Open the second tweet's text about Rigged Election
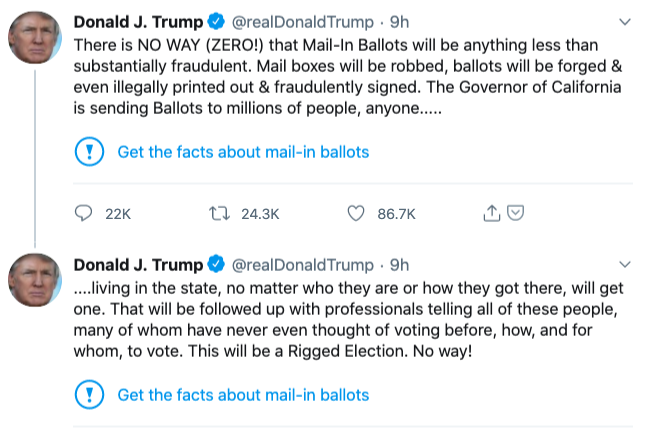The image size is (649, 429). 349,320
